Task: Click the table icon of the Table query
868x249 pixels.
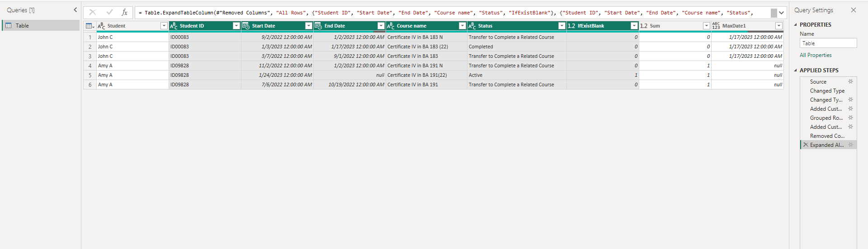Action: point(9,26)
